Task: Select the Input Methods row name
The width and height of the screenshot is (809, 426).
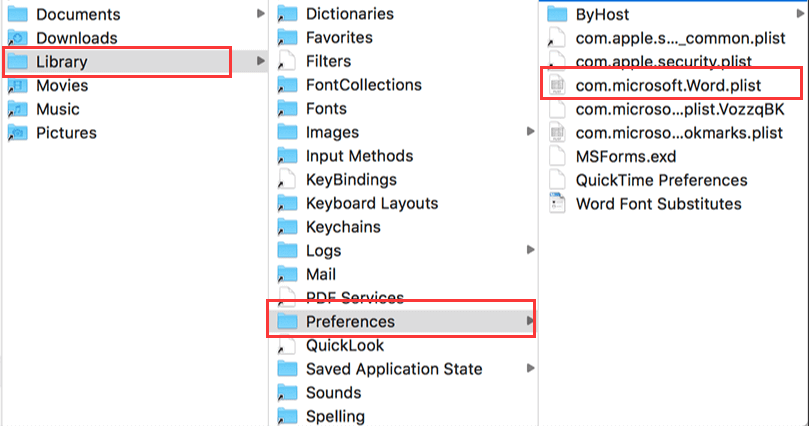Action: pos(360,156)
